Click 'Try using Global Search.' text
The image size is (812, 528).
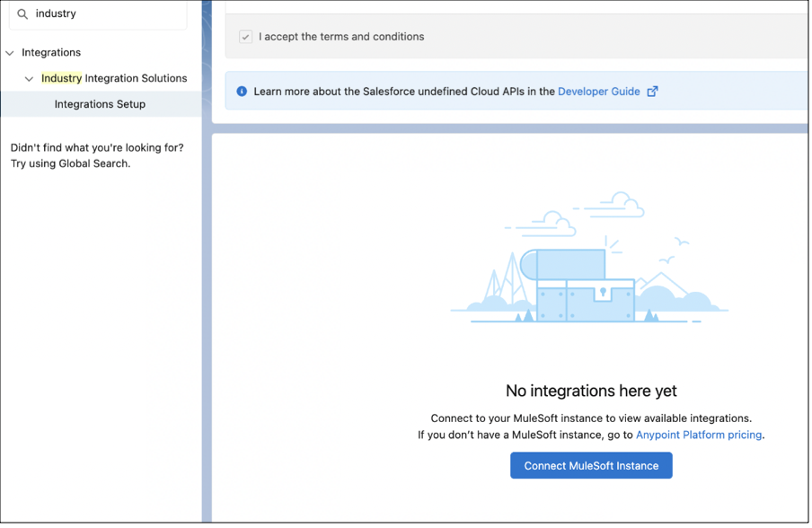pyautogui.click(x=70, y=163)
